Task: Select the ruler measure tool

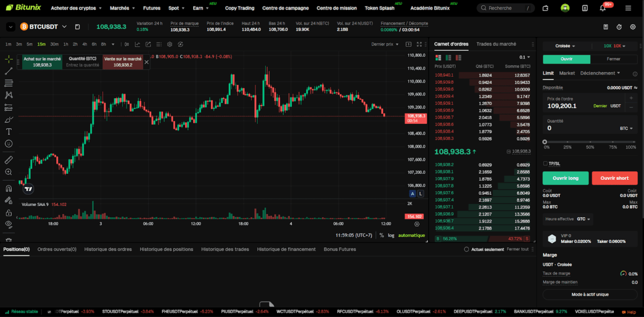Action: pyautogui.click(x=9, y=160)
